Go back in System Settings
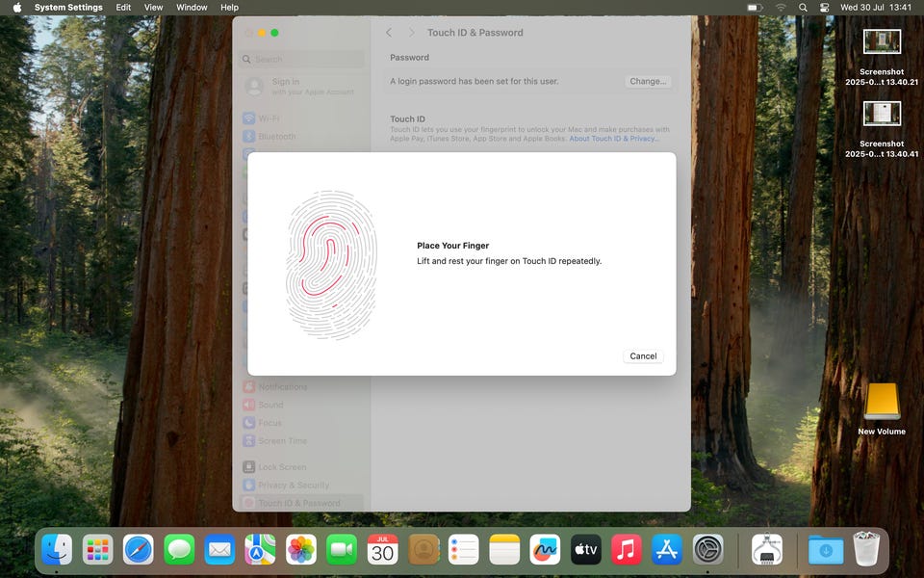Screen dimensions: 924x578 pyautogui.click(x=389, y=33)
